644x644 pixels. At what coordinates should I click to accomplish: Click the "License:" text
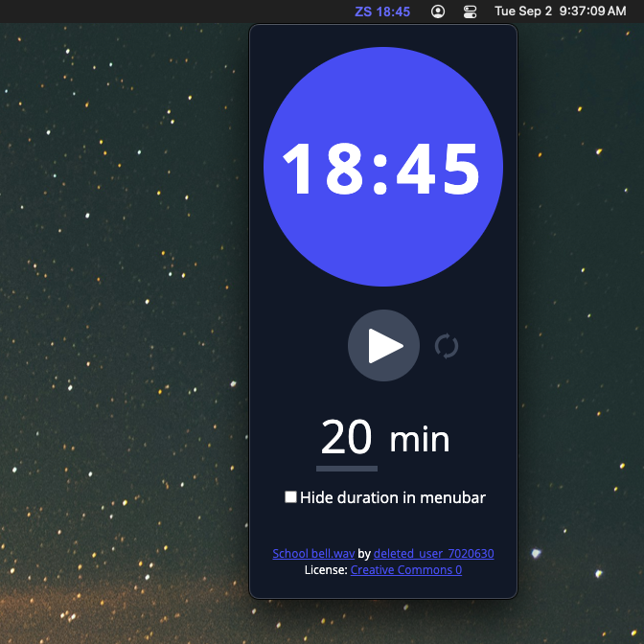pyautogui.click(x=326, y=569)
